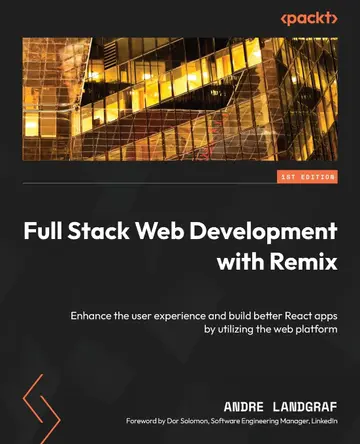Click the title 'Full Stack Web Development'
Image resolution: width=360 pixels, height=444 pixels.
[180, 232]
